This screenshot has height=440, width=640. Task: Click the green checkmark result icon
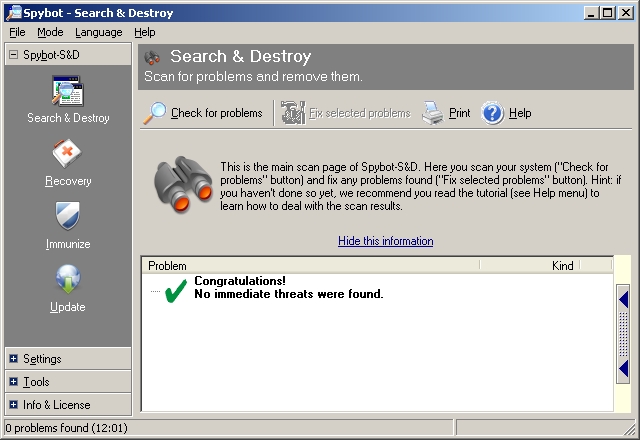pyautogui.click(x=176, y=290)
